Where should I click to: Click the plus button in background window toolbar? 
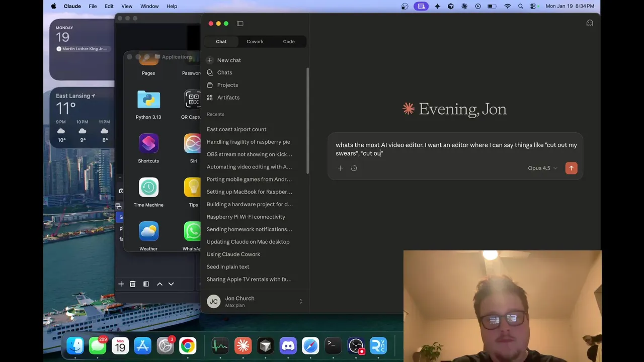coord(121,284)
